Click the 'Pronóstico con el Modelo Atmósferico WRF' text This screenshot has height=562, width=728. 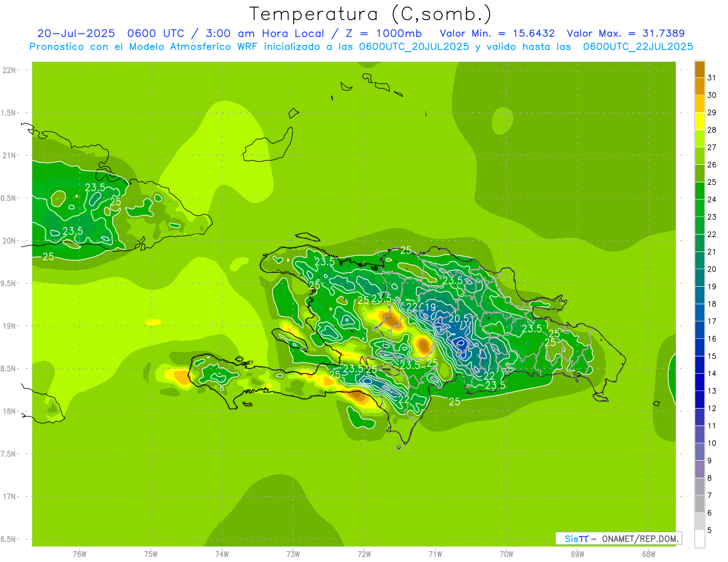pyautogui.click(x=143, y=47)
